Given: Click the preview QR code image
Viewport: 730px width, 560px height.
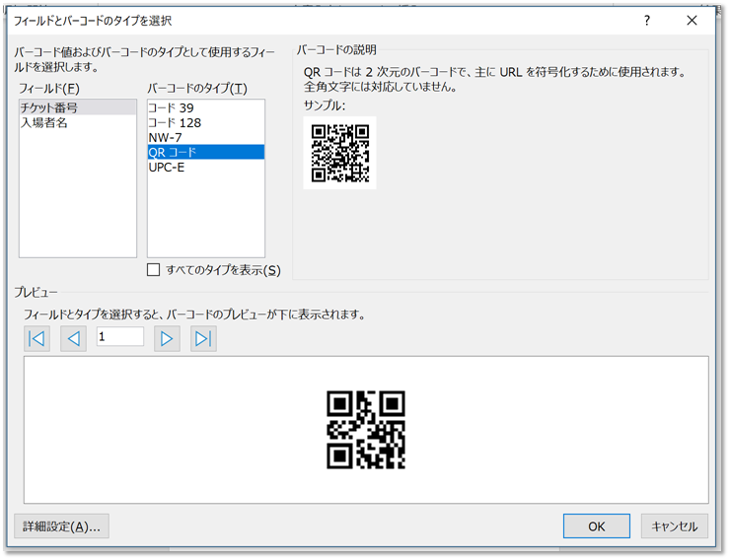Looking at the screenshot, I should (366, 429).
